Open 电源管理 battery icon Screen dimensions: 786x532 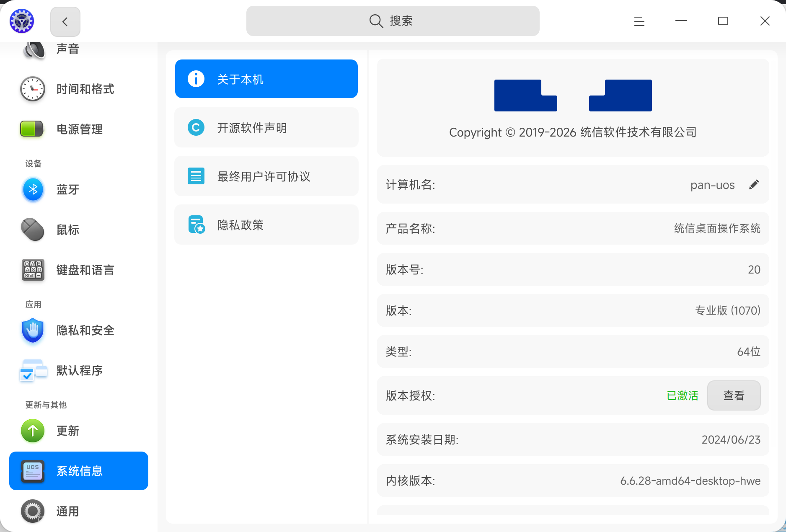[32, 129]
